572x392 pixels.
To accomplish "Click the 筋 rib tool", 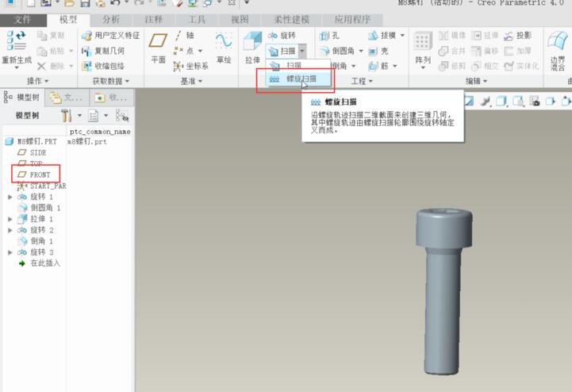I will coord(378,66).
